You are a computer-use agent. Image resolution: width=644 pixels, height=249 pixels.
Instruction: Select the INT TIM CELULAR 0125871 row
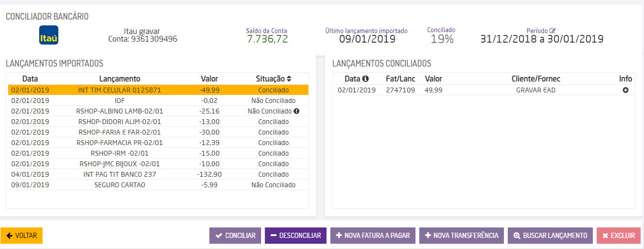coord(120,90)
